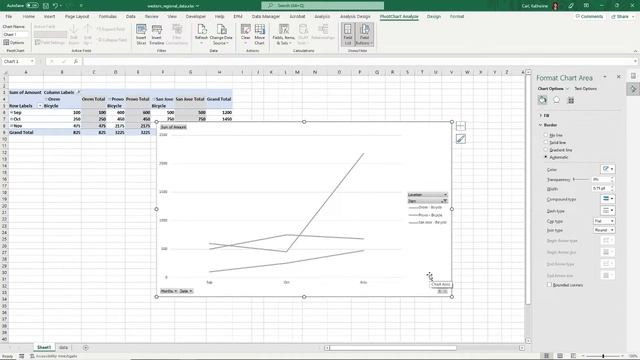
Task: Open the Chart Options dropdown arrow
Action: 567,89
